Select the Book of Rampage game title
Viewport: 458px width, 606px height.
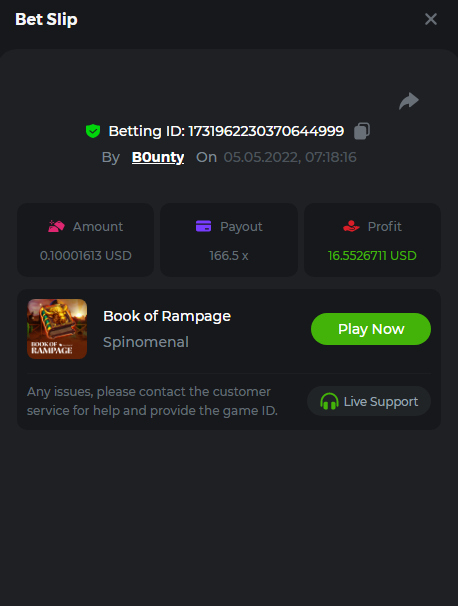coord(167,316)
